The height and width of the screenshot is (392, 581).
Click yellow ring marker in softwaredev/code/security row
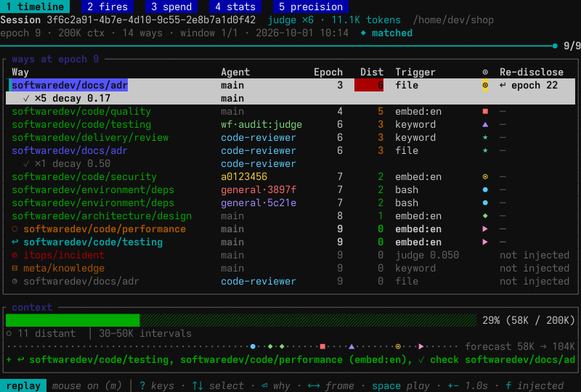(x=485, y=176)
